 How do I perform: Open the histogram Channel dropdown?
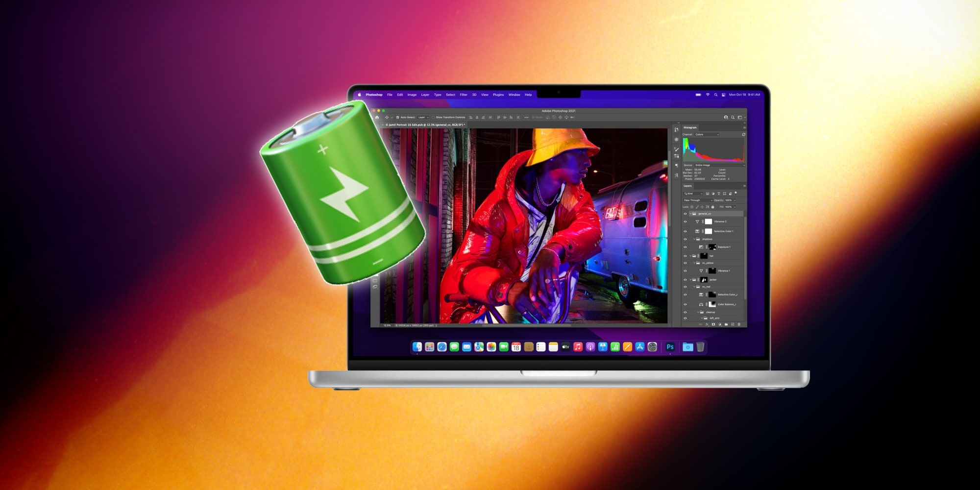tap(707, 134)
